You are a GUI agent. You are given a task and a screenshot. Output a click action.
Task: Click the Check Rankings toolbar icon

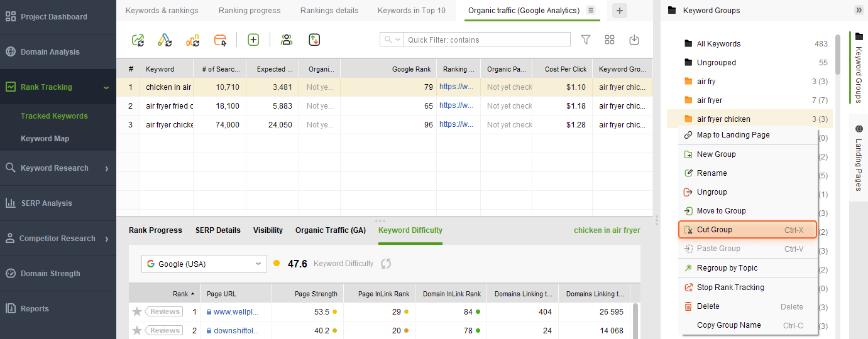pos(138,40)
